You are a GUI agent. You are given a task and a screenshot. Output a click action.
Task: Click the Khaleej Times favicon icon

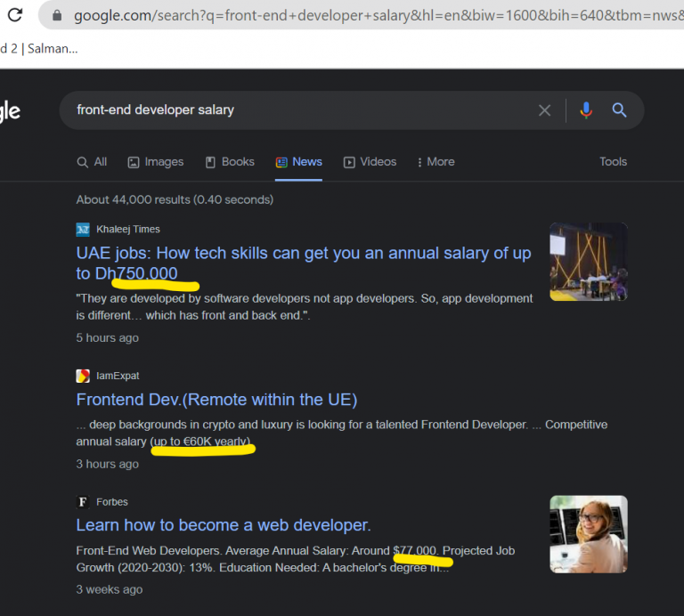(x=83, y=229)
